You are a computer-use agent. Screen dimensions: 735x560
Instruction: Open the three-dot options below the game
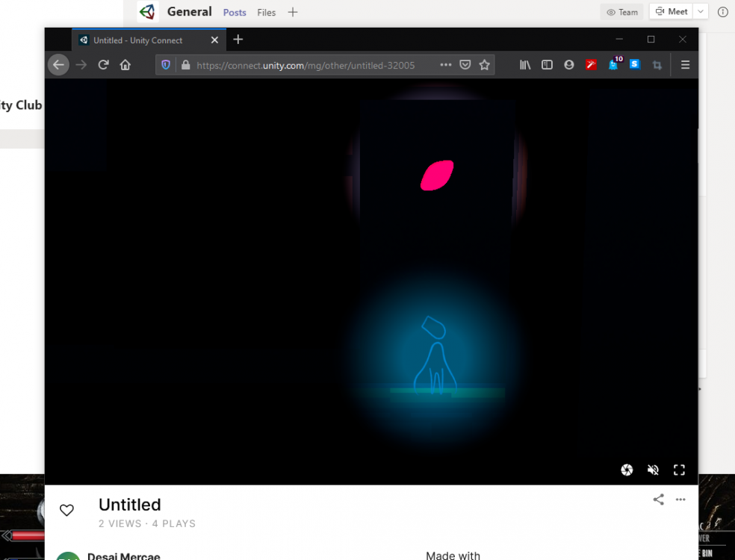tap(680, 500)
